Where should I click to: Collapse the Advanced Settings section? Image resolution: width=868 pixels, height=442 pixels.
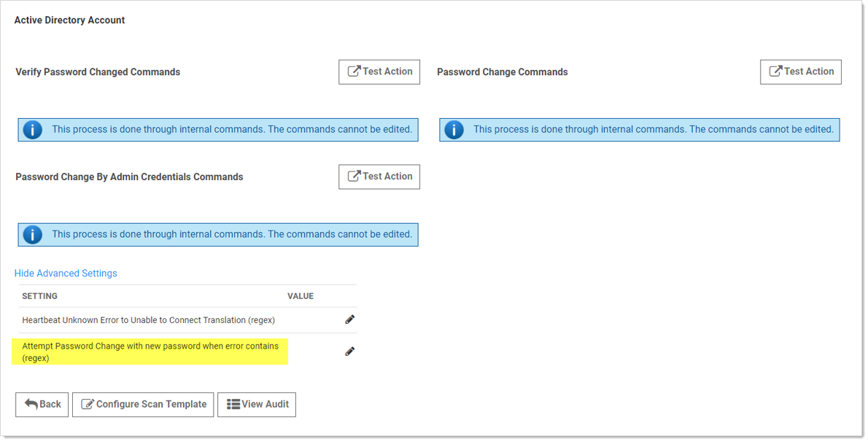pos(66,273)
